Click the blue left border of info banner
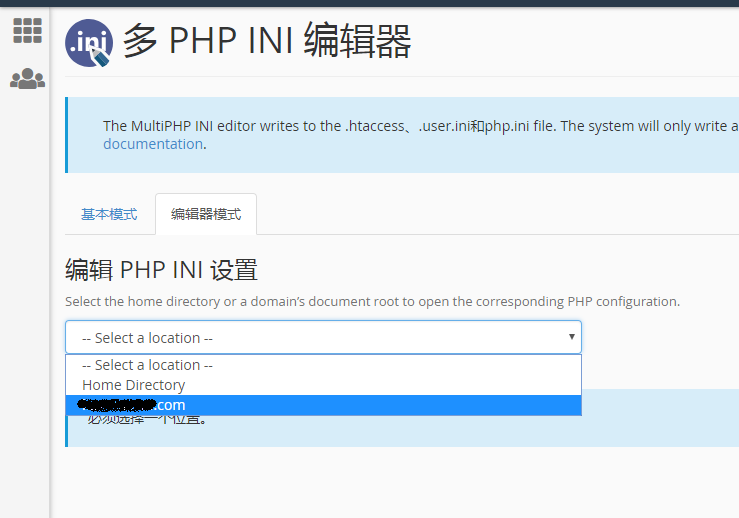The height and width of the screenshot is (518, 739). (x=66, y=135)
